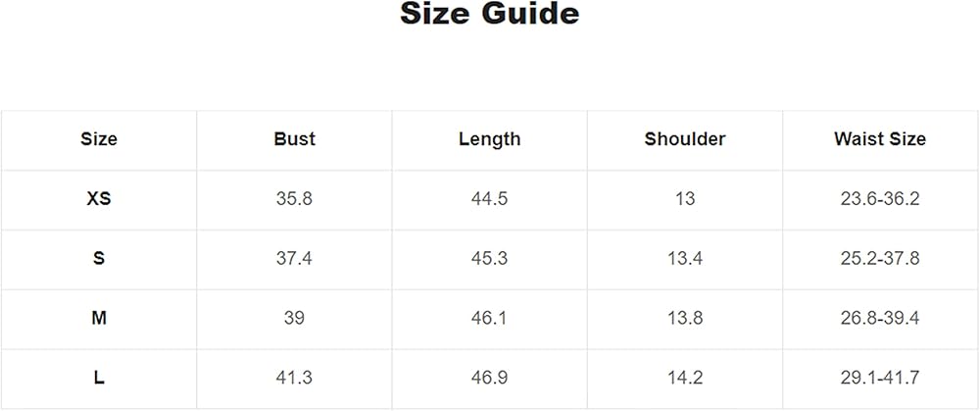Select the M bust value 39
This screenshot has height=411, width=980.
point(294,319)
